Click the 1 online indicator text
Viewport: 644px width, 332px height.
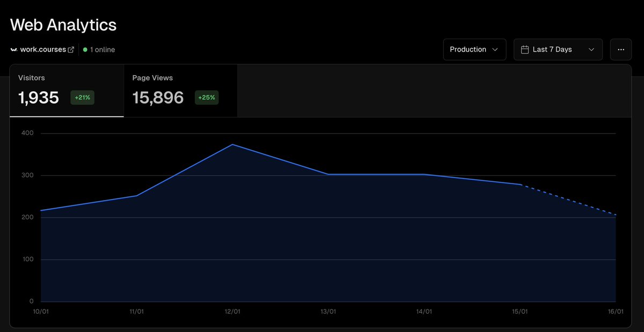103,49
